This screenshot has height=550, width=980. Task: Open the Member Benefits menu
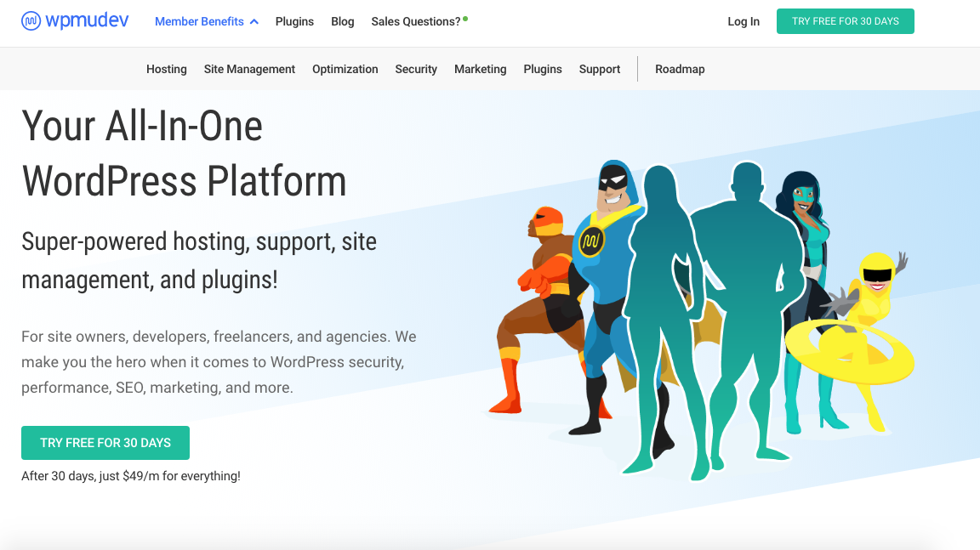click(199, 21)
